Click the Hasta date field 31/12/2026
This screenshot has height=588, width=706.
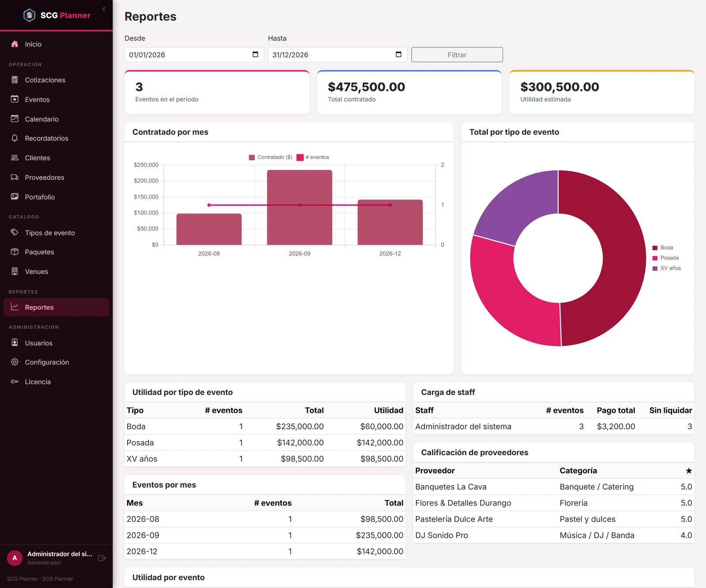tap(338, 55)
